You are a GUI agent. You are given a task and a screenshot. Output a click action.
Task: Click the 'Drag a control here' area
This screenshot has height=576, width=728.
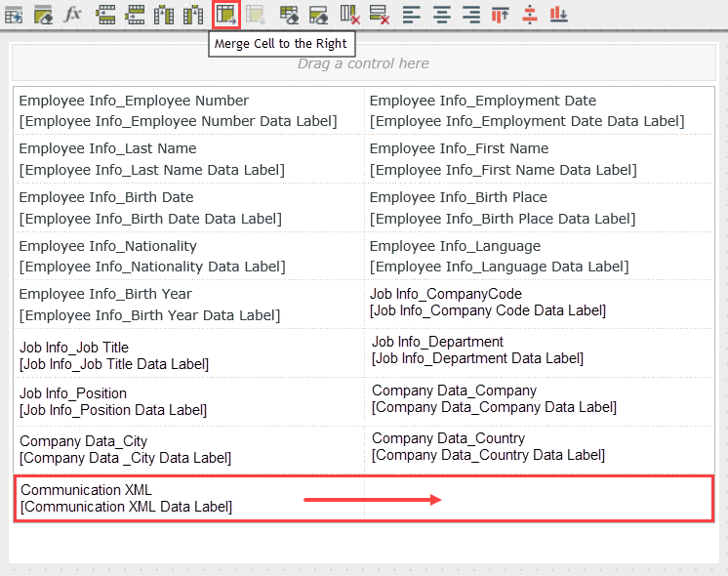point(363,63)
